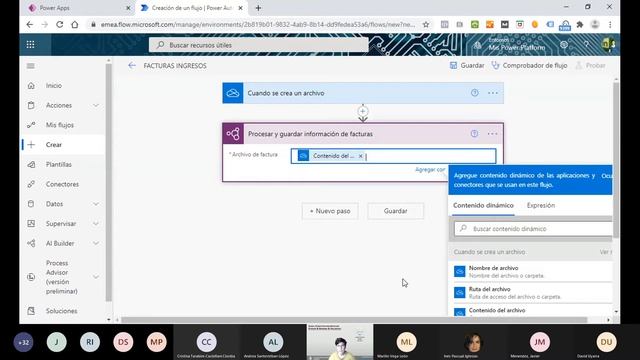Select the presenter video thumbnail
The width and height of the screenshot is (640, 360).
[340, 342]
